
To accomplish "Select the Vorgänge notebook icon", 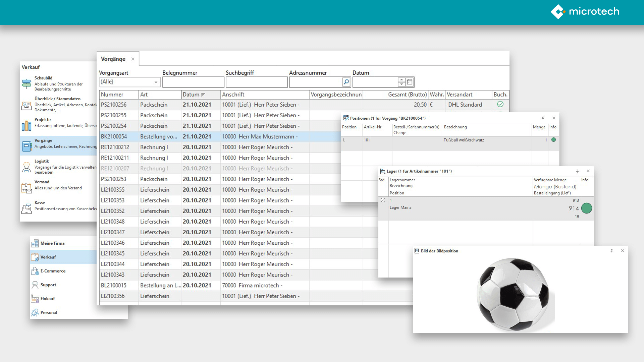I will (x=26, y=146).
